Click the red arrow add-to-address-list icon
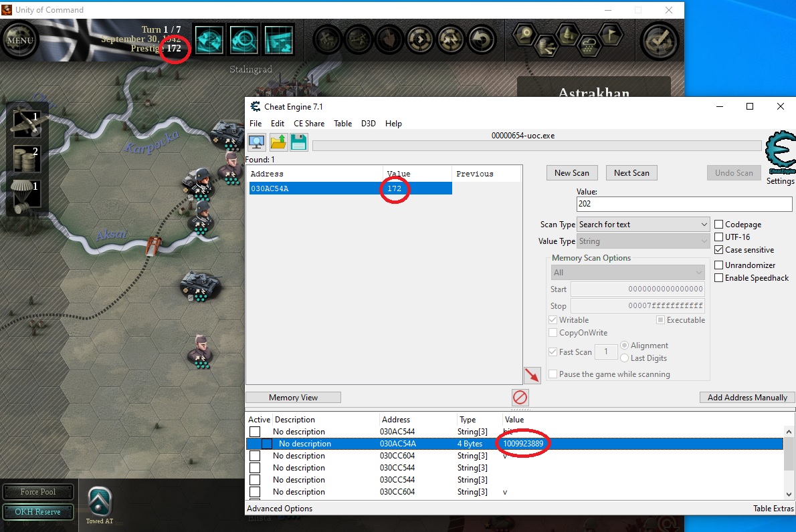This screenshot has height=532, width=796. [532, 375]
